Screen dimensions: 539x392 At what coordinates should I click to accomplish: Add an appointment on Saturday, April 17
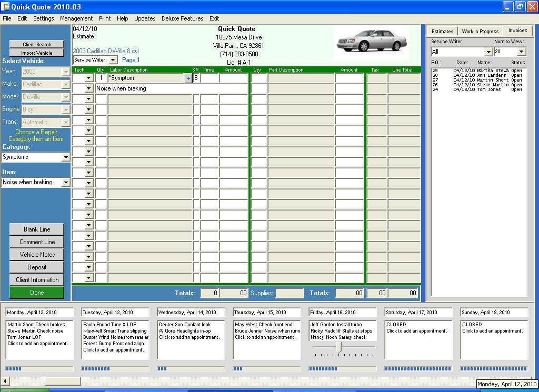417,331
